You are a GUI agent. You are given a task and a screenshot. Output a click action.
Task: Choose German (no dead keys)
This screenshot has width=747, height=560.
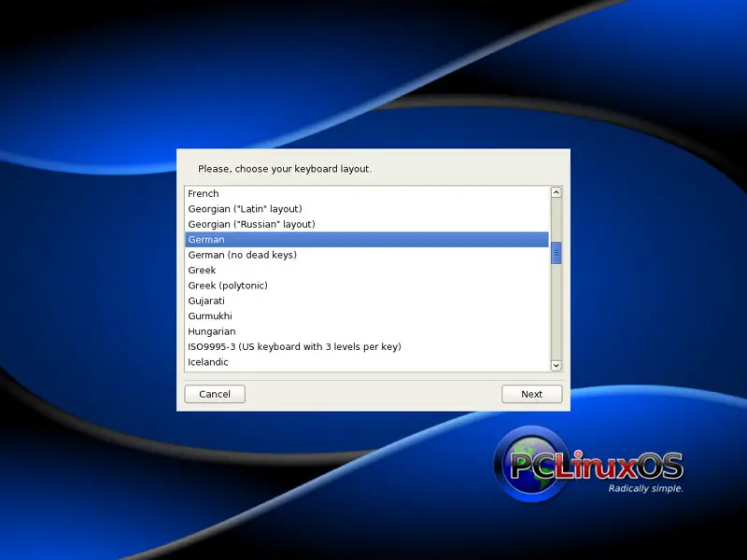coord(367,254)
